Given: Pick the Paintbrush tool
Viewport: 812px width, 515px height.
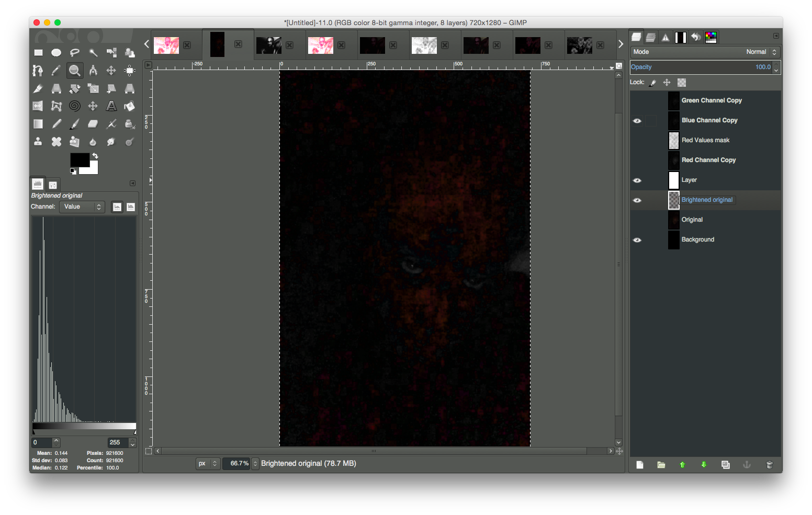Looking at the screenshot, I should [x=75, y=124].
